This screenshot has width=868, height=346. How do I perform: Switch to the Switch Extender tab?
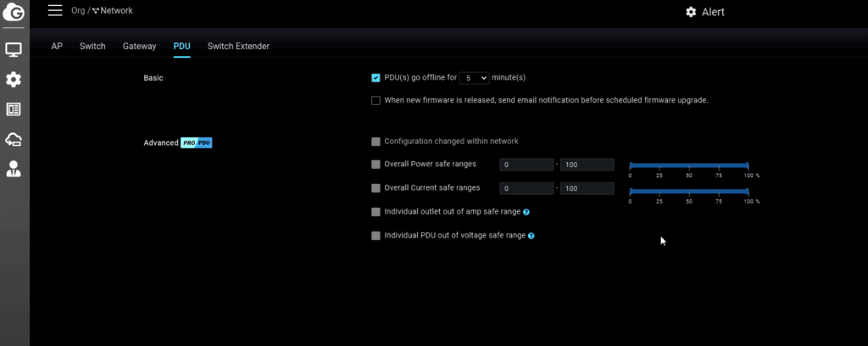click(238, 47)
